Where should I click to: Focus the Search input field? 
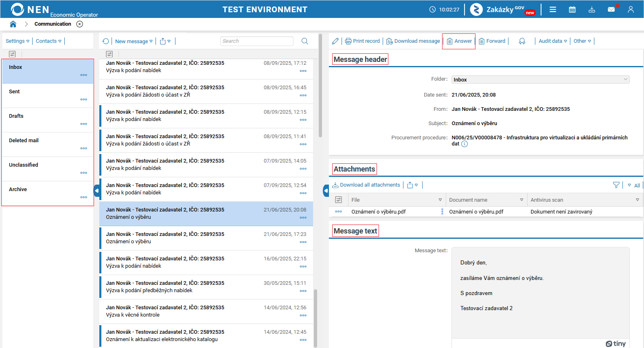point(257,41)
